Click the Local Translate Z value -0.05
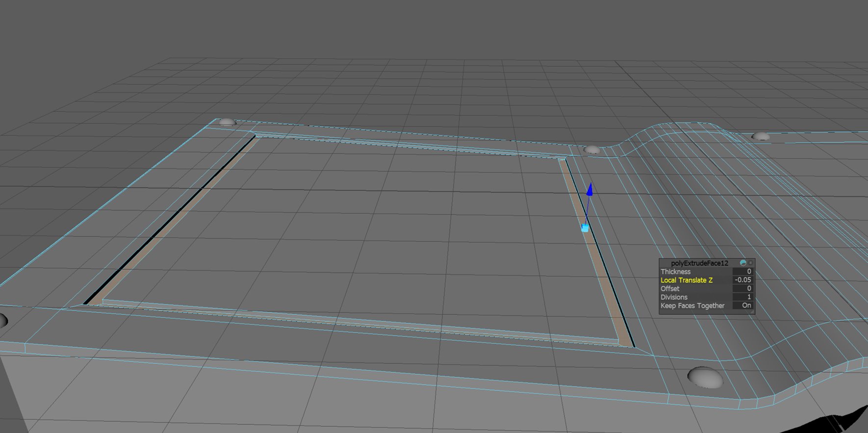This screenshot has width=868, height=433. [x=742, y=280]
